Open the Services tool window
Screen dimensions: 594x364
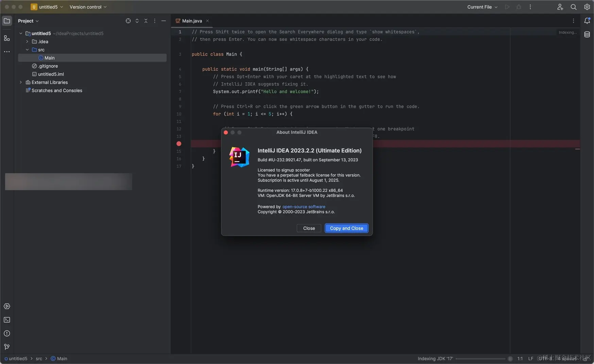7,306
